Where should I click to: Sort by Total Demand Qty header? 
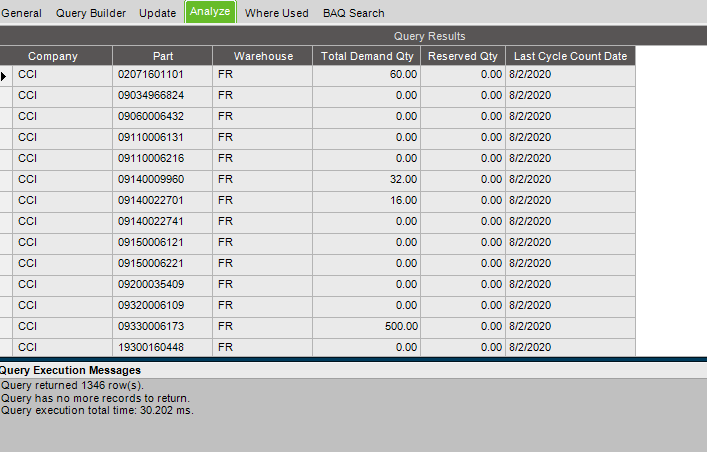pos(367,56)
